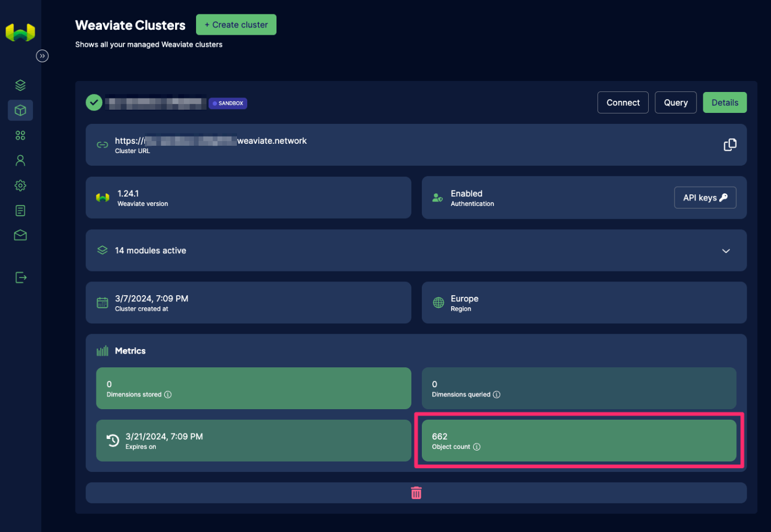Click the Enabled authentication text
The image size is (771, 532).
[466, 193]
